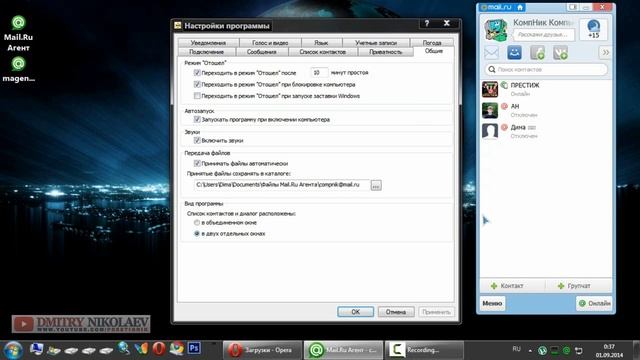Click the user profile avatar in Agent
640x360 pixels.
pyautogui.click(x=496, y=29)
